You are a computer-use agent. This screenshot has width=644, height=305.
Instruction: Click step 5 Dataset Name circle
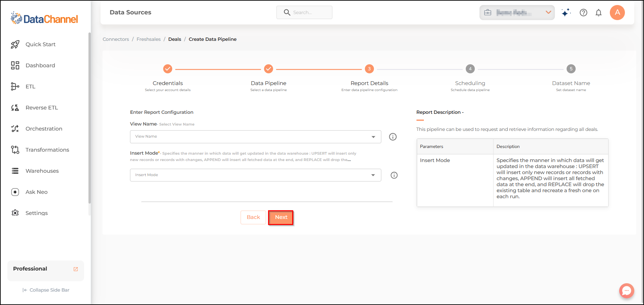tap(571, 69)
